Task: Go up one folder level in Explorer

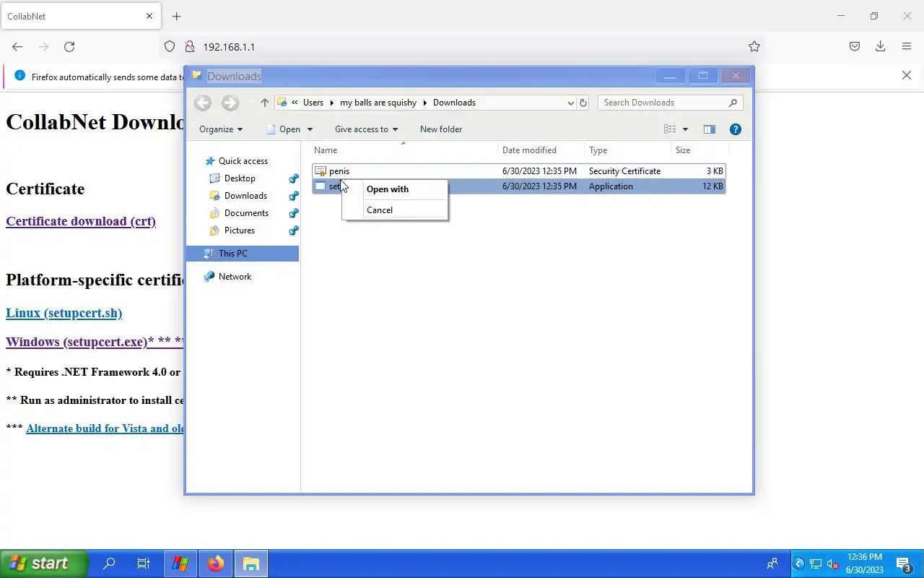Action: [264, 103]
